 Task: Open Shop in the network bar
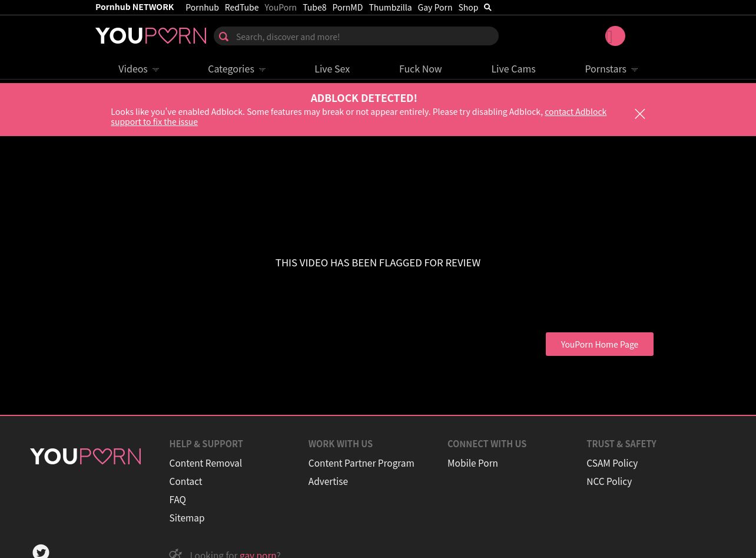(468, 7)
